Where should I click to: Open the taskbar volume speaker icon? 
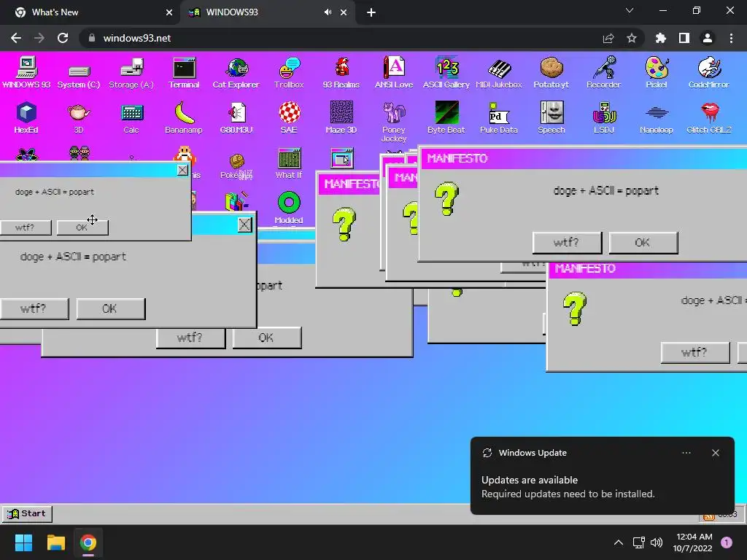click(x=657, y=542)
